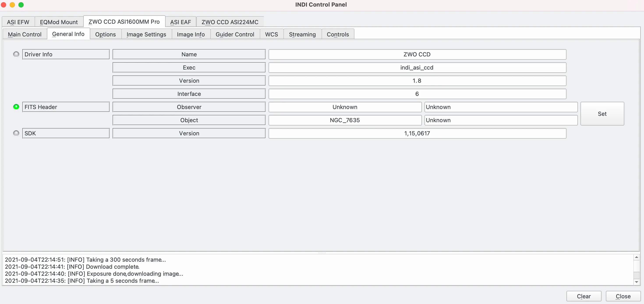Screen dimensions: 644x304
Task: Click SDK version value 1,15,0617
Action: point(417,133)
